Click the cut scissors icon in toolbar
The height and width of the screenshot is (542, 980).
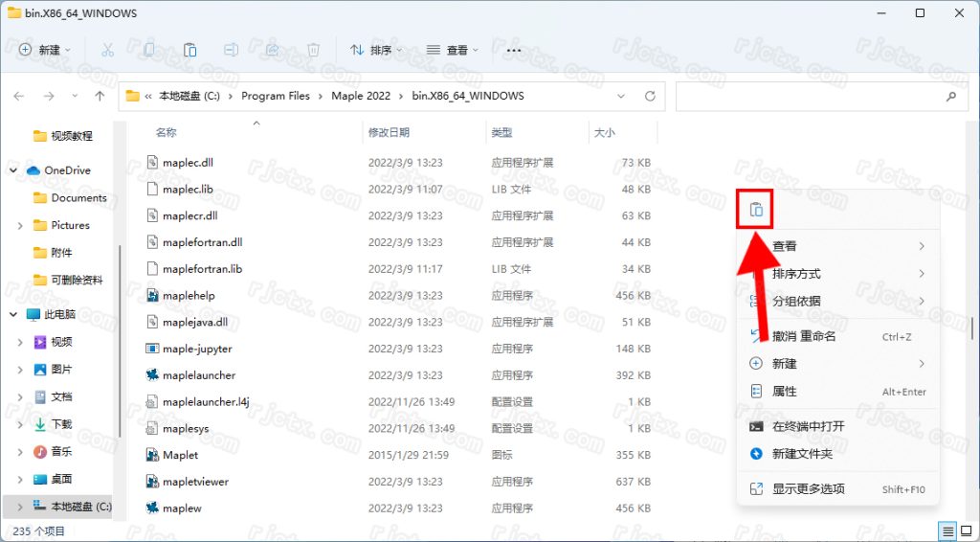108,50
